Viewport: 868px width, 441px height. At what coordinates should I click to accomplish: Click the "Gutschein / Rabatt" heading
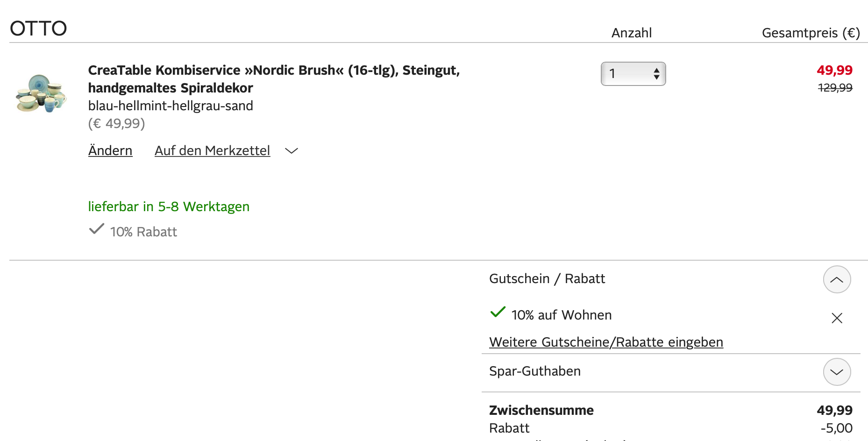pos(547,278)
